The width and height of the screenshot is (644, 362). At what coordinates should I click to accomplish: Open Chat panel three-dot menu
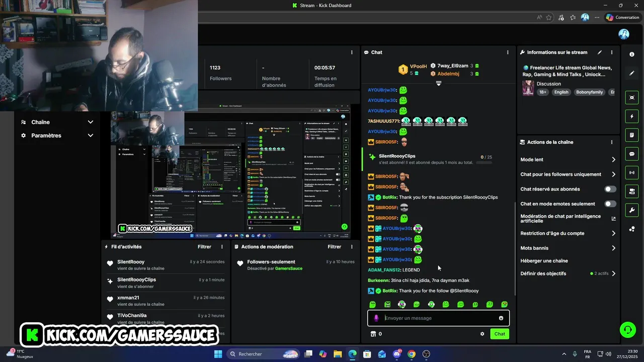point(507,52)
